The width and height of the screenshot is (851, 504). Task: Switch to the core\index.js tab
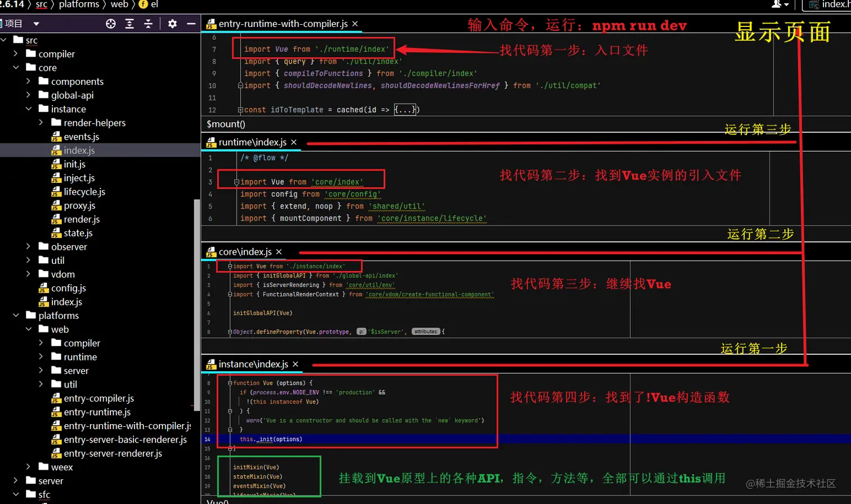(239, 252)
